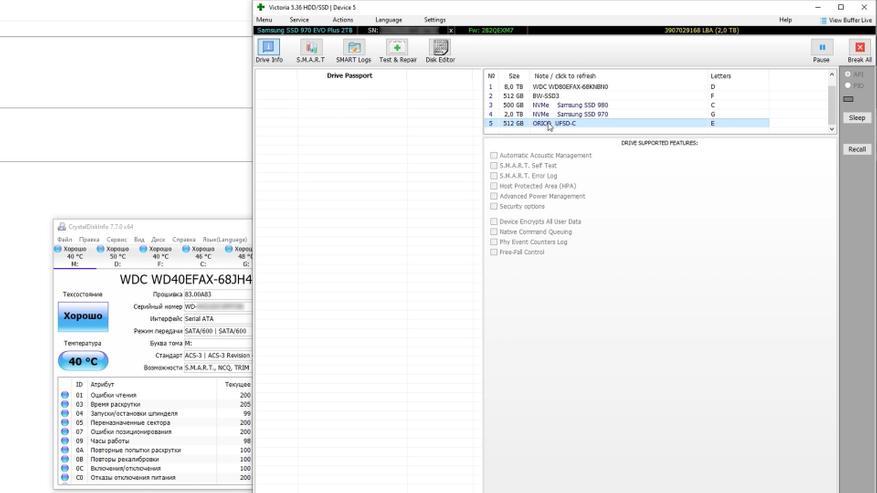Open Drive Info in Victoria toolbar
Viewport: 877px width, 493px height.
coord(268,51)
